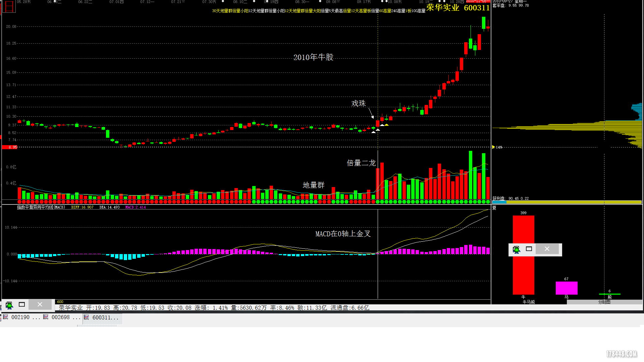Screen dimensions: 644x362
Task: Switch to the 002190 chart tab
Action: click(x=21, y=317)
